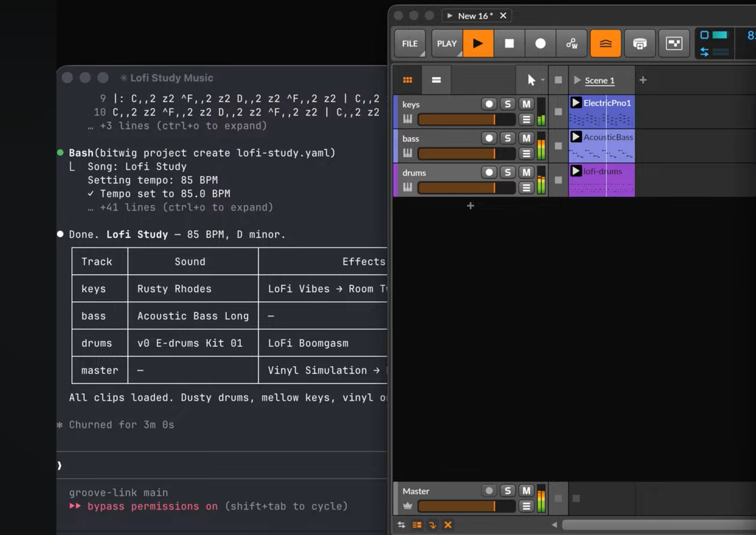Click the X icon in the bottom-left toolbar
756x535 pixels.
[x=448, y=525]
